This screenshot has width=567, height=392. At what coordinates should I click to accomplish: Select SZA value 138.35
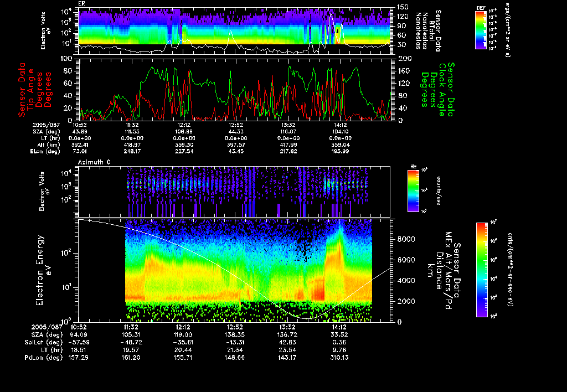click(235, 335)
